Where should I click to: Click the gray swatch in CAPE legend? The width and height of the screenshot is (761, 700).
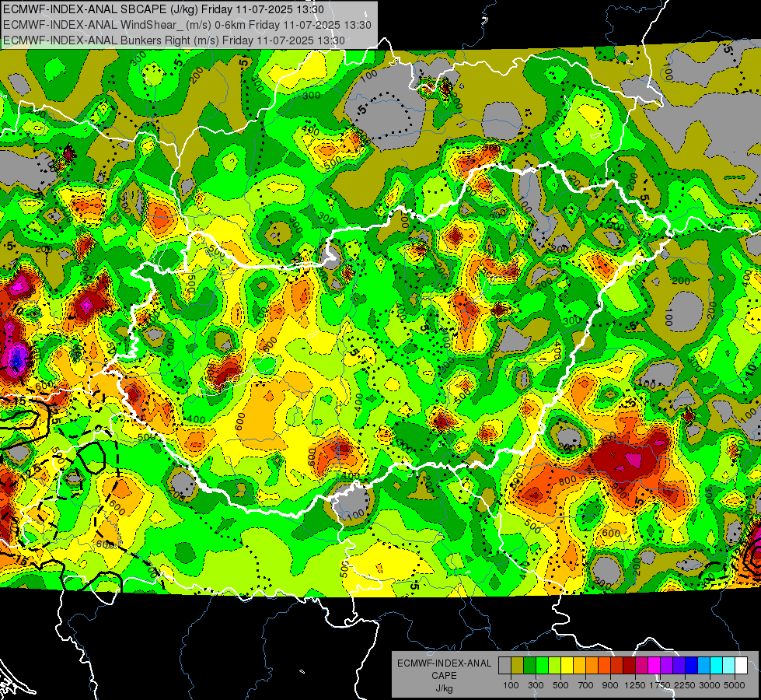(x=504, y=666)
